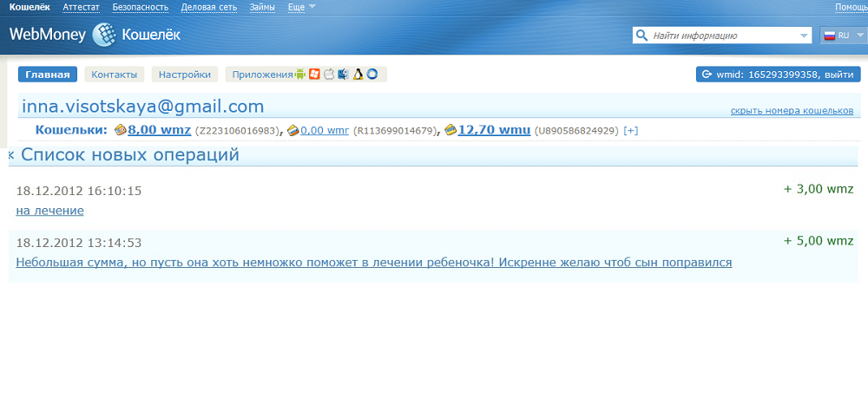The width and height of the screenshot is (868, 404).
Task: Click the logout arrow icon by wmid
Action: tap(707, 74)
